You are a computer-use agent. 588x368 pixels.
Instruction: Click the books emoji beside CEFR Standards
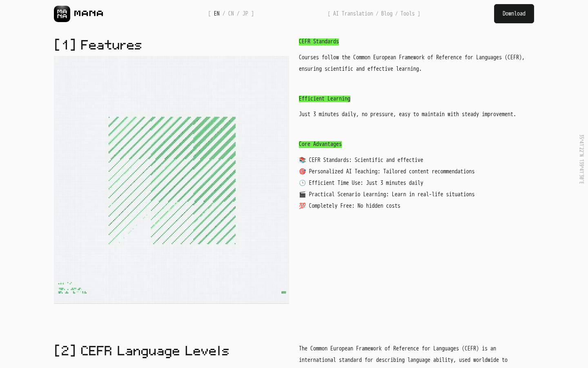[302, 160]
